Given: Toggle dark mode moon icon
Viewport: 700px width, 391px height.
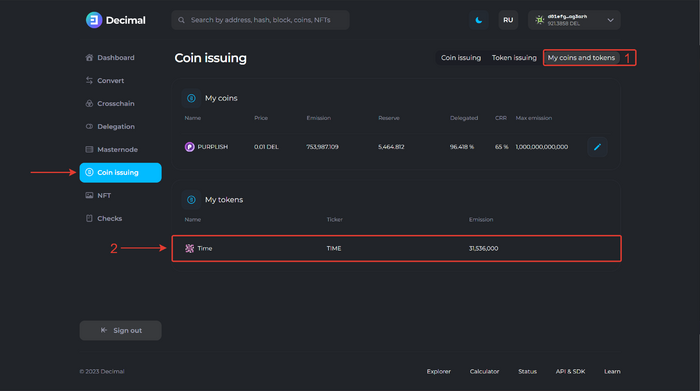Looking at the screenshot, I should pos(479,20).
